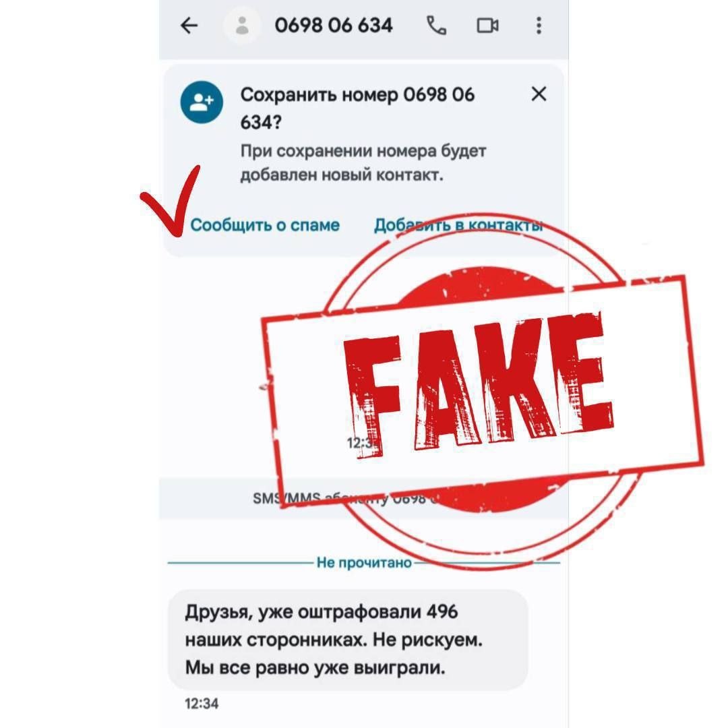Image resolution: width=728 pixels, height=728 pixels.
Task: Open the contact avatar for 0698 06 634
Action: pos(241,26)
